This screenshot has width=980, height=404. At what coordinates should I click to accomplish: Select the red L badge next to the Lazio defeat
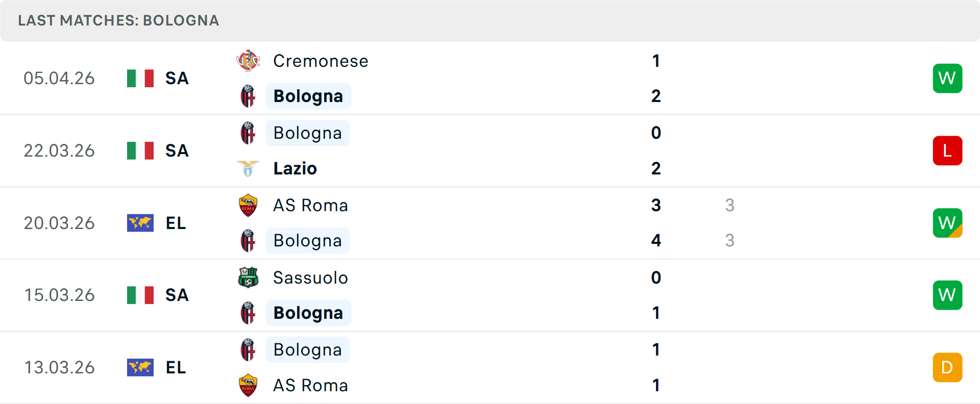(947, 150)
